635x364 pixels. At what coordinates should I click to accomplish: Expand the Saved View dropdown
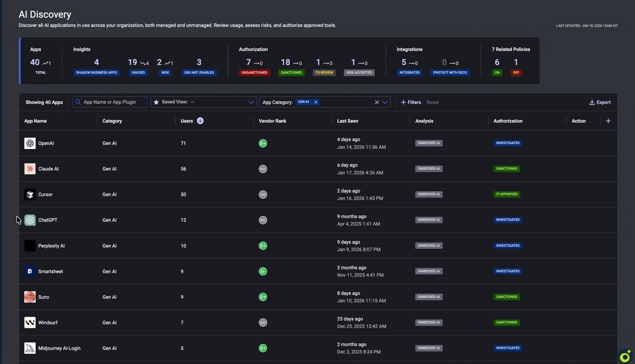[x=251, y=102]
